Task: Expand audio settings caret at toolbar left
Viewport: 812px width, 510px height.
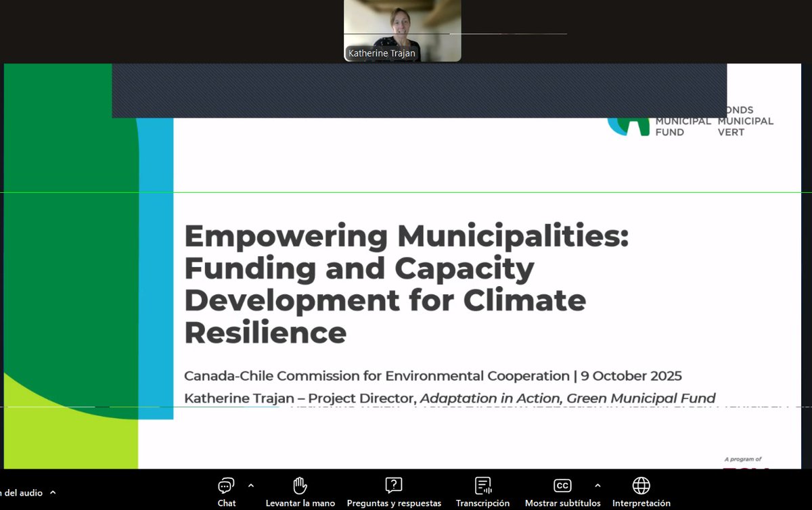Action: tap(53, 492)
